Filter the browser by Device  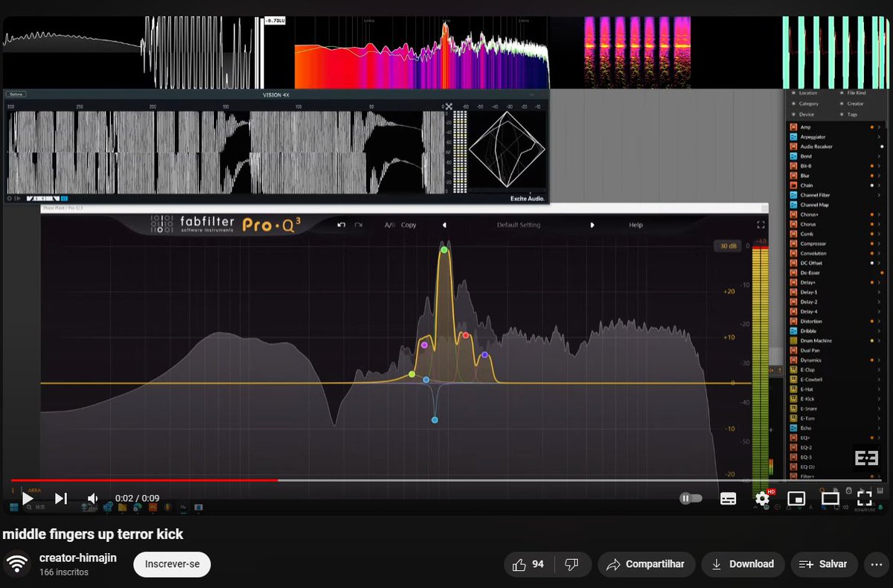pos(803,115)
